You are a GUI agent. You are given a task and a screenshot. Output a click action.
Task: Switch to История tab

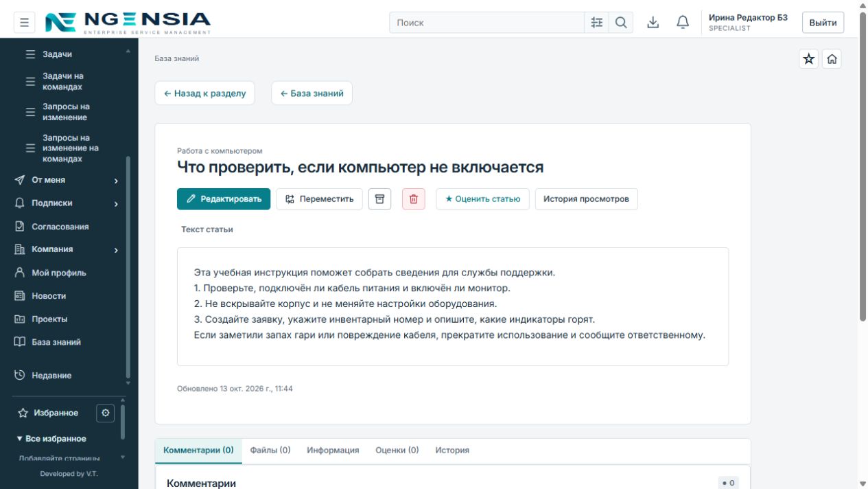click(452, 451)
